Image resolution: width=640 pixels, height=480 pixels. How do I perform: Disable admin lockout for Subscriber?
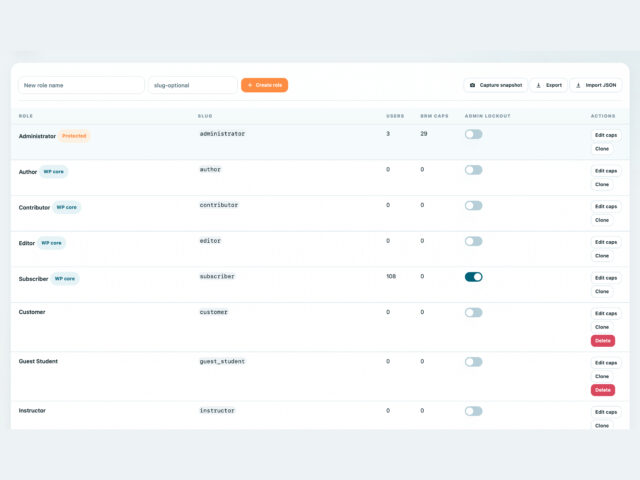473,277
